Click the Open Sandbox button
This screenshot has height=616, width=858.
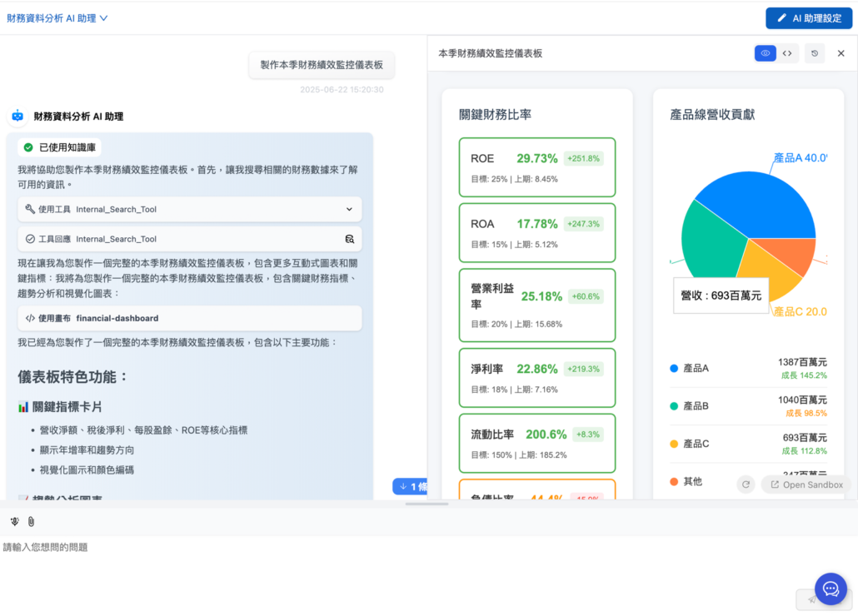[806, 484]
